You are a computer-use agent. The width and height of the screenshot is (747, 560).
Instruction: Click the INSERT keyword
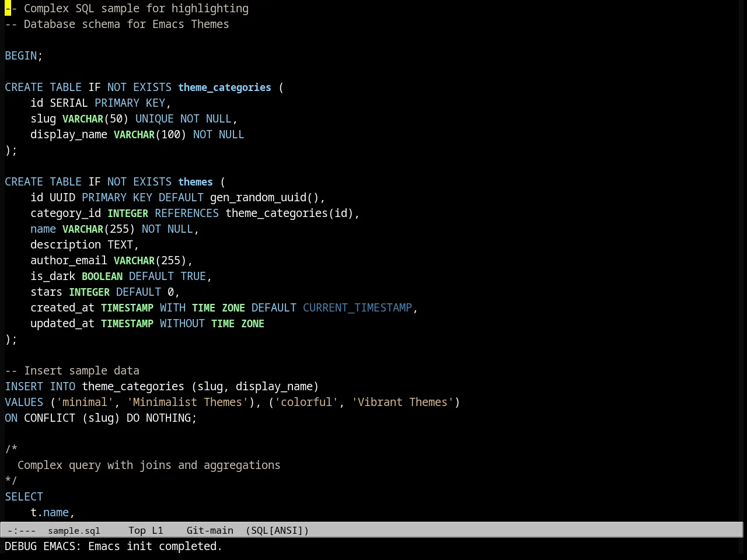24,386
